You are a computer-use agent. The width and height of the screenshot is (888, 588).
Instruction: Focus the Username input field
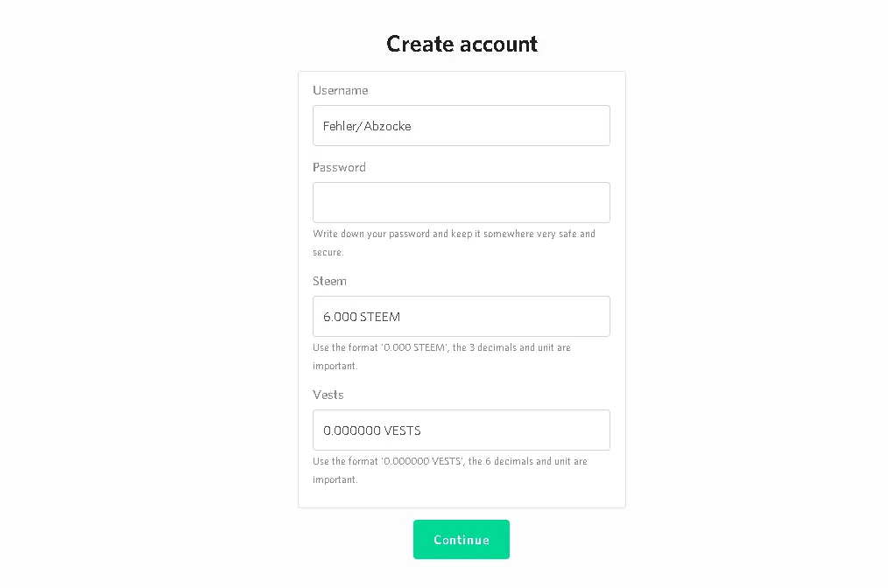(x=461, y=126)
